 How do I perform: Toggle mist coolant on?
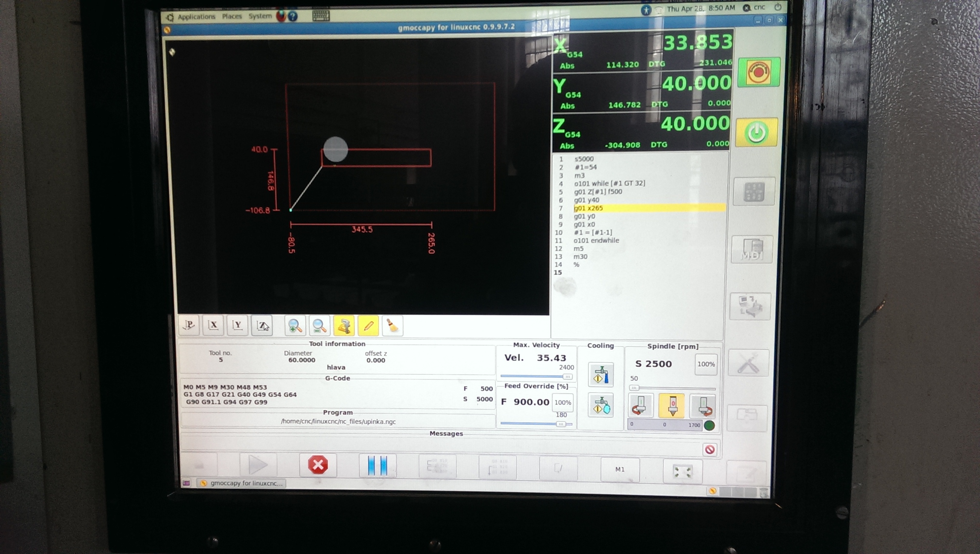(x=601, y=406)
